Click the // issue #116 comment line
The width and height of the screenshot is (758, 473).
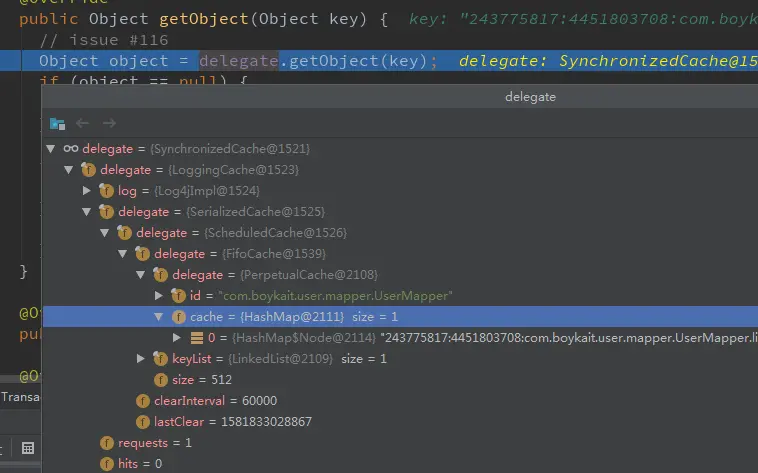[x=104, y=40]
